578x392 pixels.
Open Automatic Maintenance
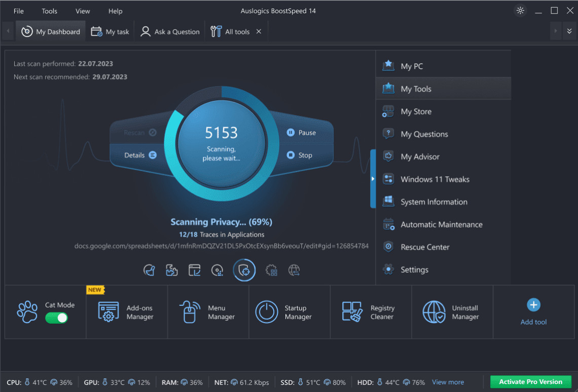(x=443, y=224)
